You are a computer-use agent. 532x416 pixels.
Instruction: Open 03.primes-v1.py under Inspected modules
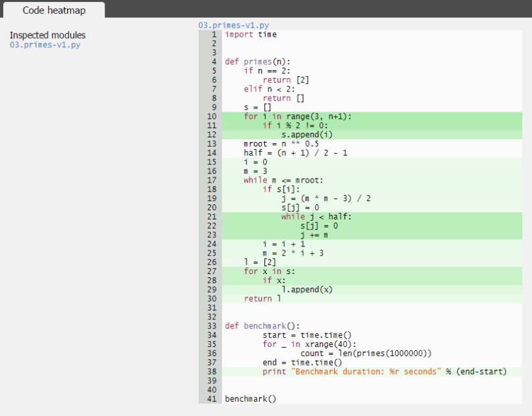pyautogui.click(x=45, y=45)
